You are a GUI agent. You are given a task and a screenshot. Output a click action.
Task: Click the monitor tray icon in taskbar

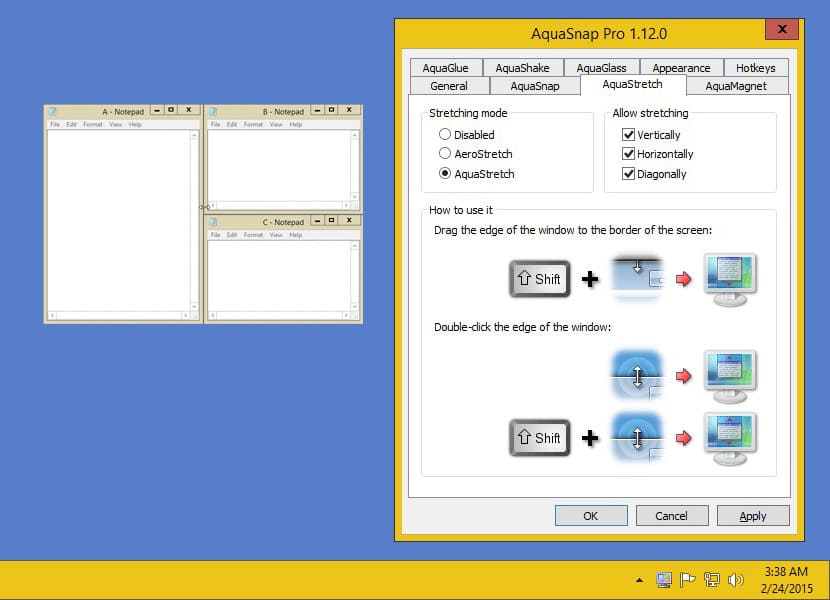click(x=664, y=580)
